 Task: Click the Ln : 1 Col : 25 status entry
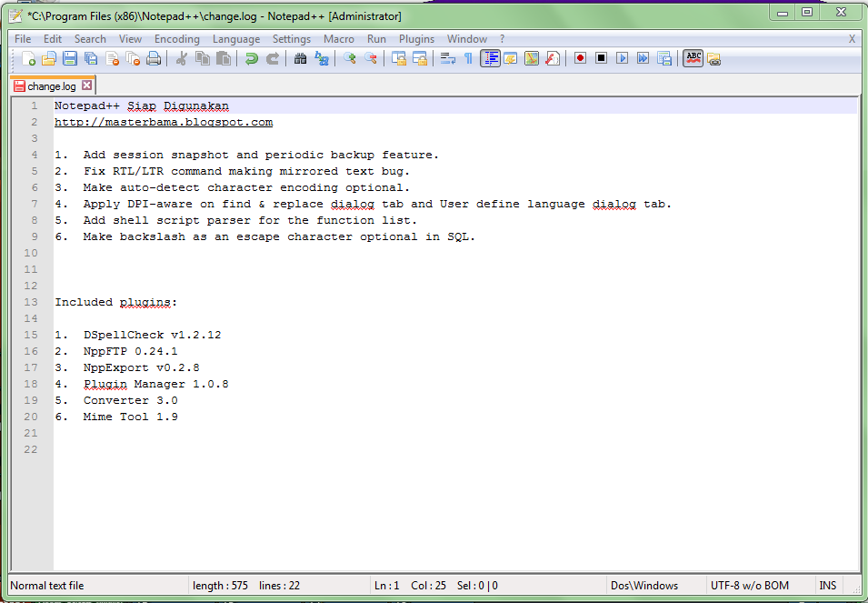[x=410, y=586]
